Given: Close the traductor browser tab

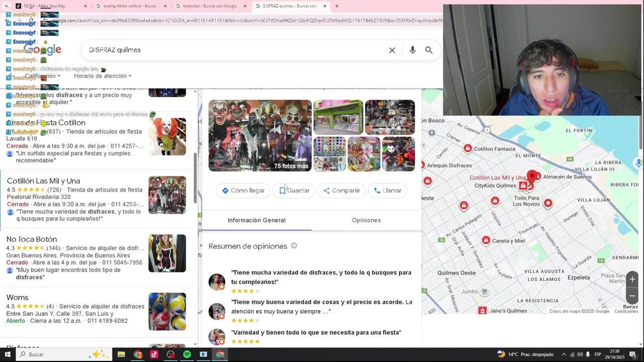Looking at the screenshot, I should (x=245, y=6).
